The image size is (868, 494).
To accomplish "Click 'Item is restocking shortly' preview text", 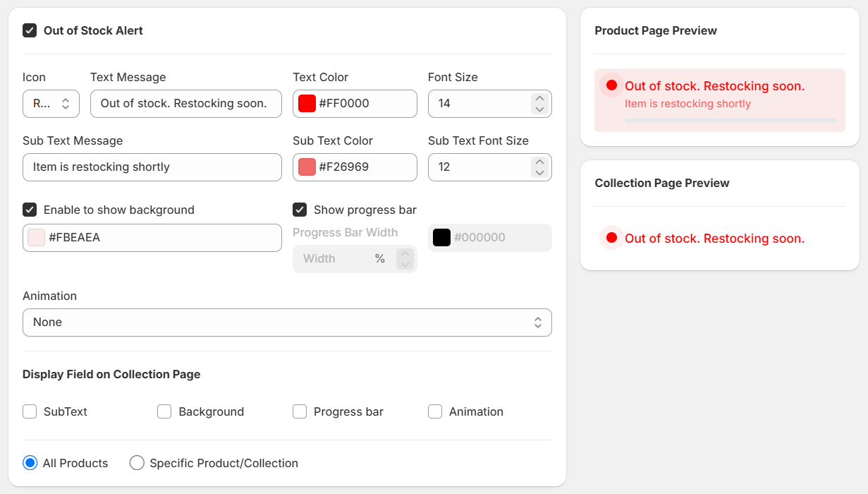I will [687, 104].
